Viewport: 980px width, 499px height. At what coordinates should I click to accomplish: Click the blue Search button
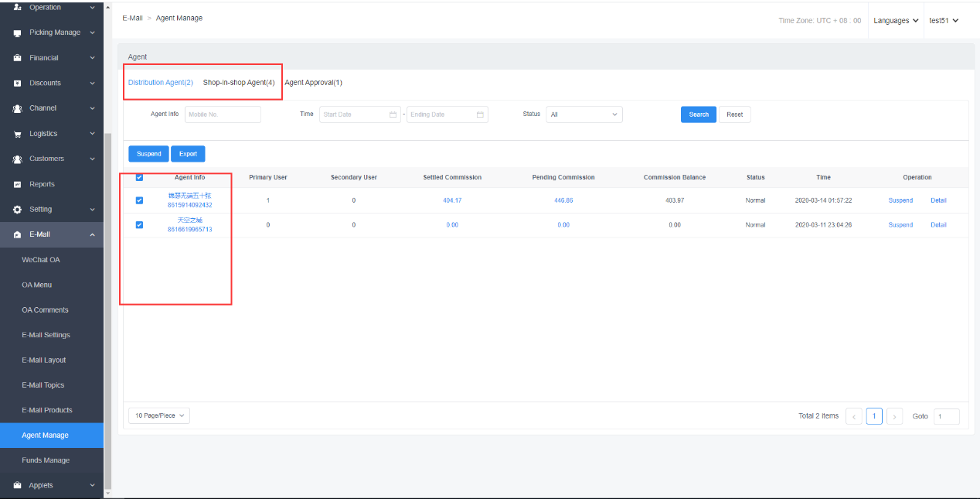(698, 114)
